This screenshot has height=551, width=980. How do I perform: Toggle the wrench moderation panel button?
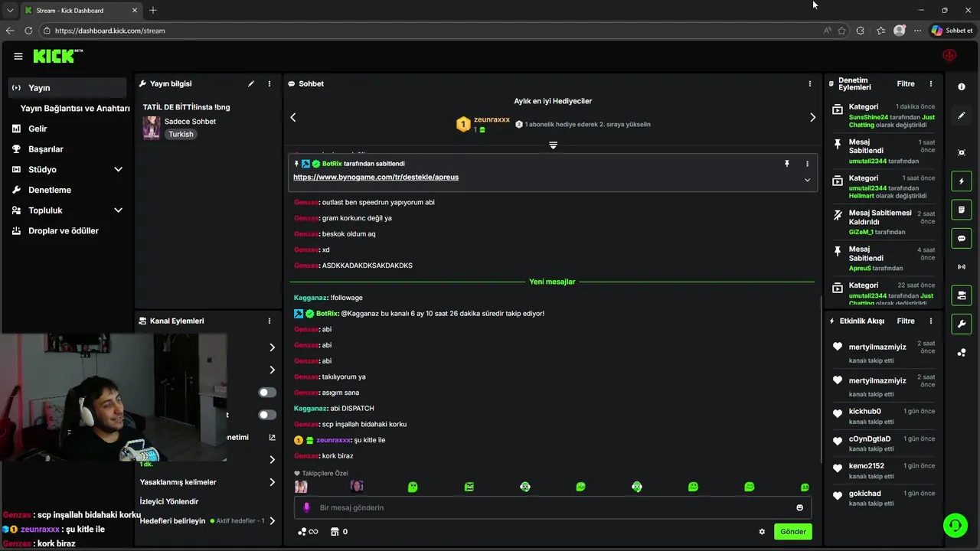click(962, 324)
